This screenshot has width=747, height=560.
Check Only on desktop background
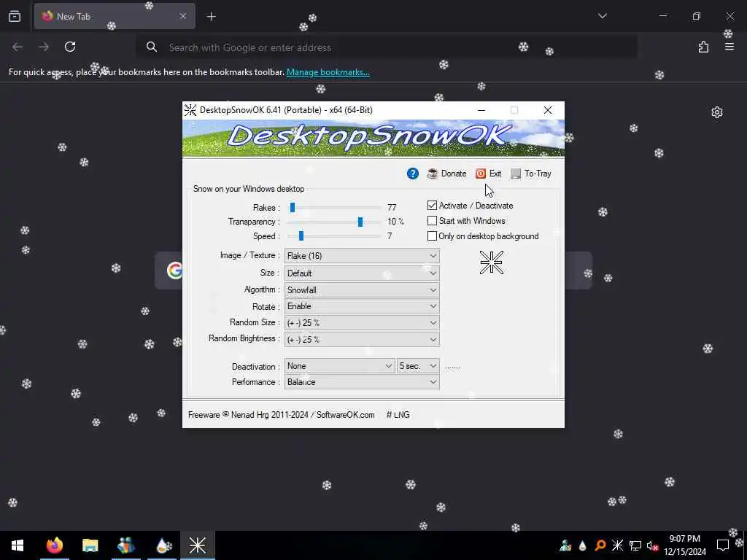pyautogui.click(x=432, y=236)
